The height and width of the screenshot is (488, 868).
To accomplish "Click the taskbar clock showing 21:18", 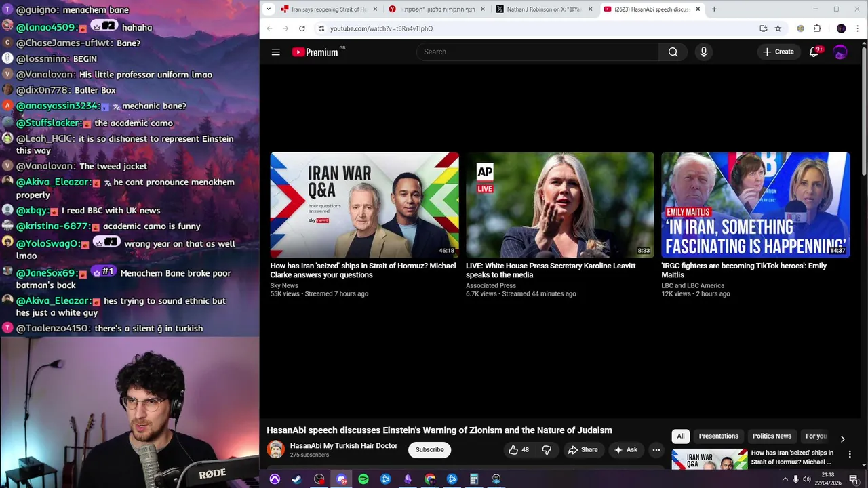I will pyautogui.click(x=828, y=479).
